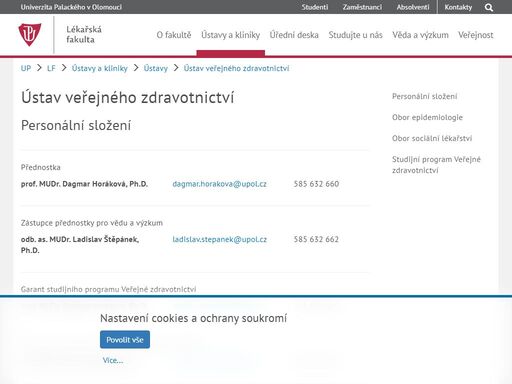Click Zástupce přednostky pro vědu a výzkum

click(x=92, y=223)
